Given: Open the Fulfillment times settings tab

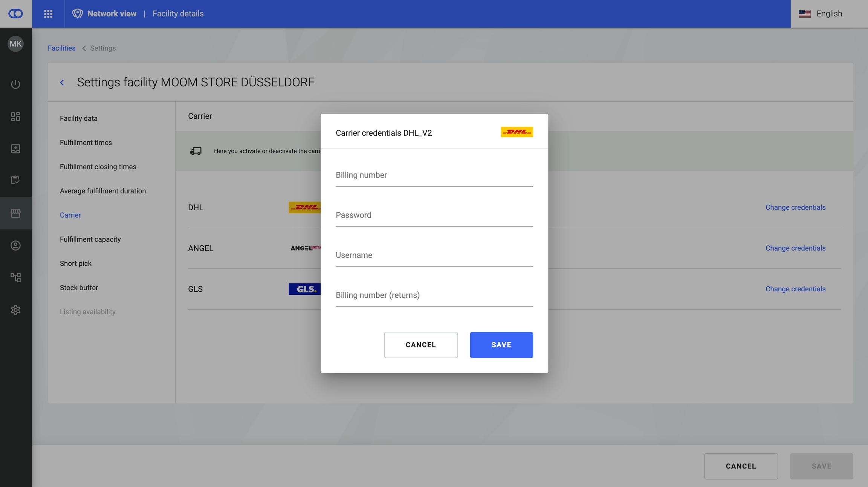Looking at the screenshot, I should tap(86, 142).
